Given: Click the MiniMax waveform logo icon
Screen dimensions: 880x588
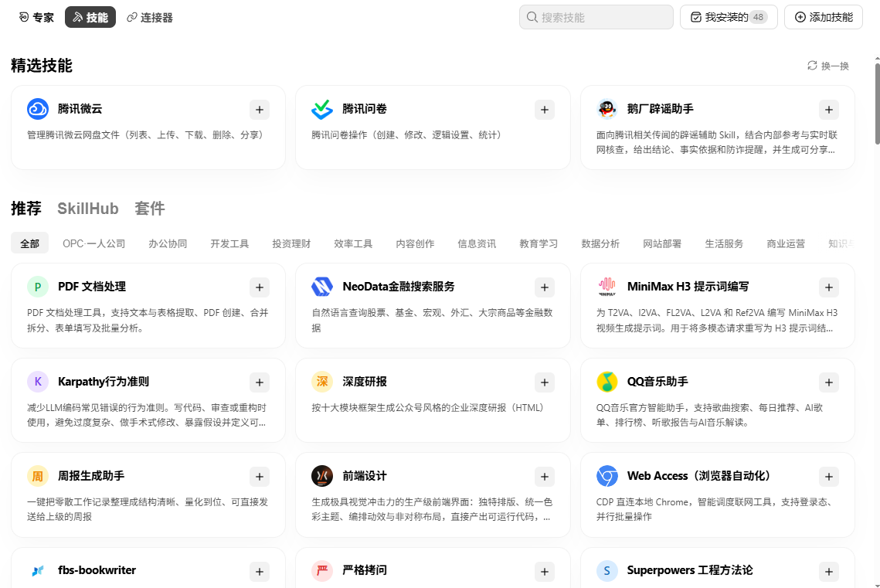Looking at the screenshot, I should [x=606, y=287].
